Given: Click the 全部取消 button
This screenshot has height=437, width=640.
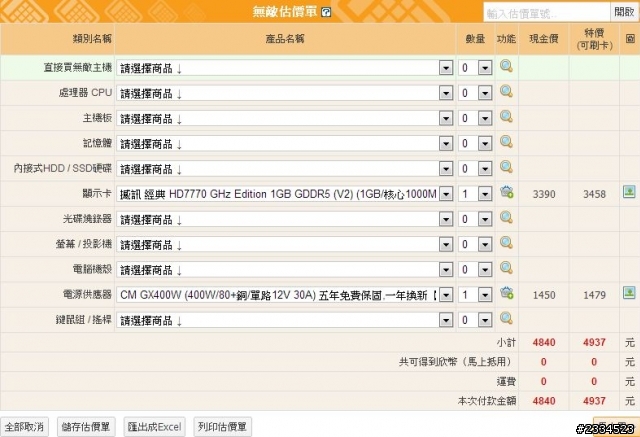Looking at the screenshot, I should pyautogui.click(x=24, y=427).
